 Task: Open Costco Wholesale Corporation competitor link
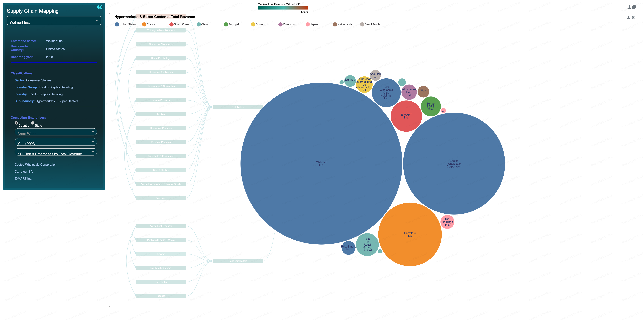[x=35, y=165]
